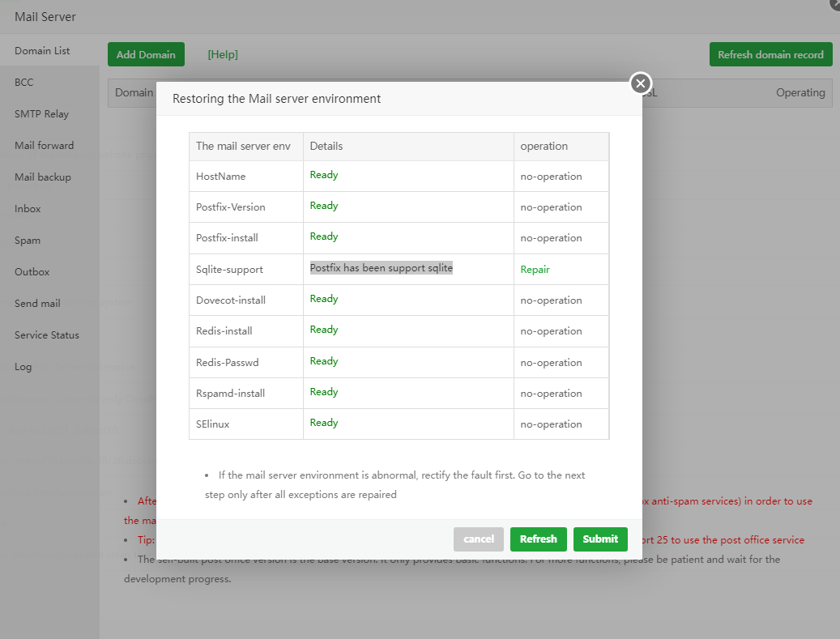Click the Add Domain button
Viewport: 840px width, 639px height.
click(146, 54)
